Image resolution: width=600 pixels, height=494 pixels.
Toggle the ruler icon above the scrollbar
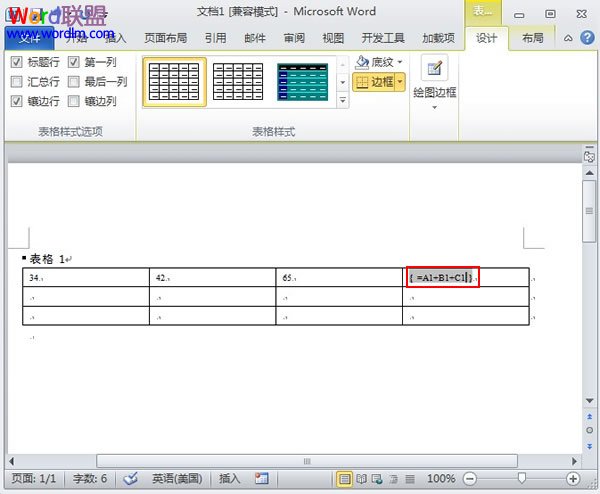589,155
